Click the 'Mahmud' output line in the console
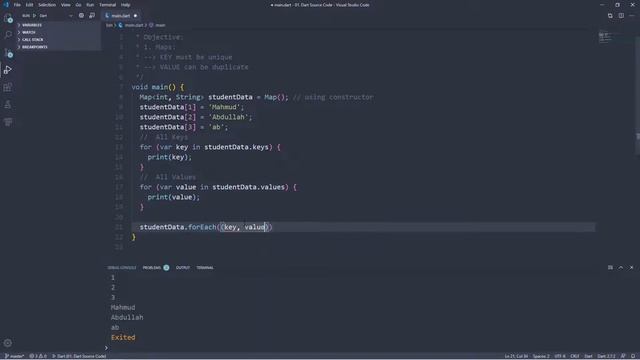This screenshot has width=640, height=360. [123, 307]
